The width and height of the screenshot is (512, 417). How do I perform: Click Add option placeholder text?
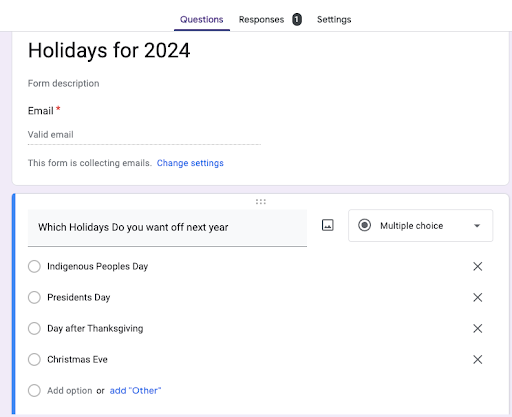(70, 390)
